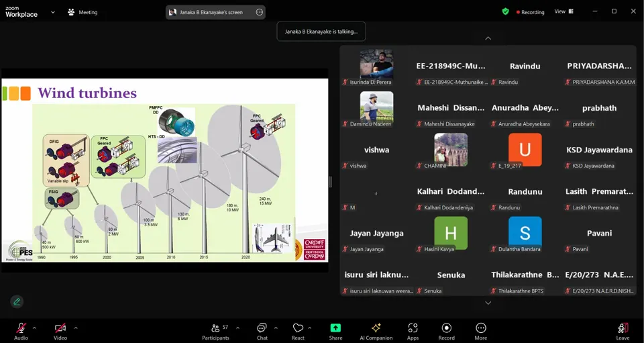Image resolution: width=644 pixels, height=343 pixels.
Task: Select CHAMINI's participant thumbnail
Action: click(451, 150)
